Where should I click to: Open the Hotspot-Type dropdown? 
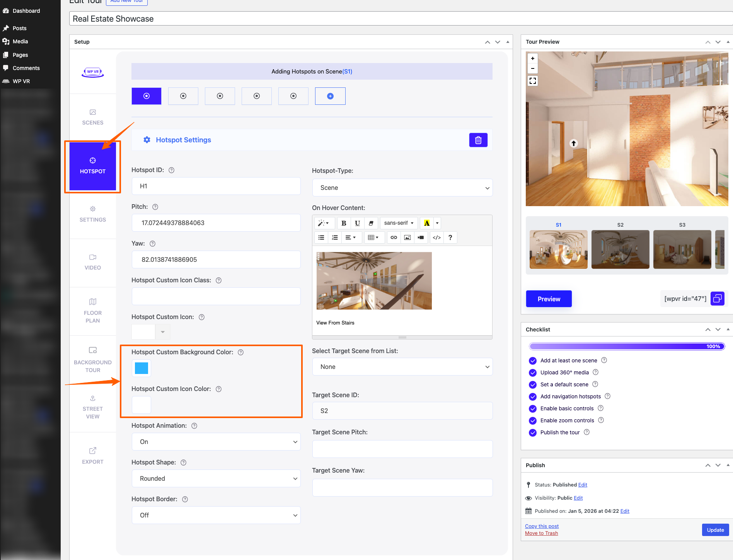point(402,188)
